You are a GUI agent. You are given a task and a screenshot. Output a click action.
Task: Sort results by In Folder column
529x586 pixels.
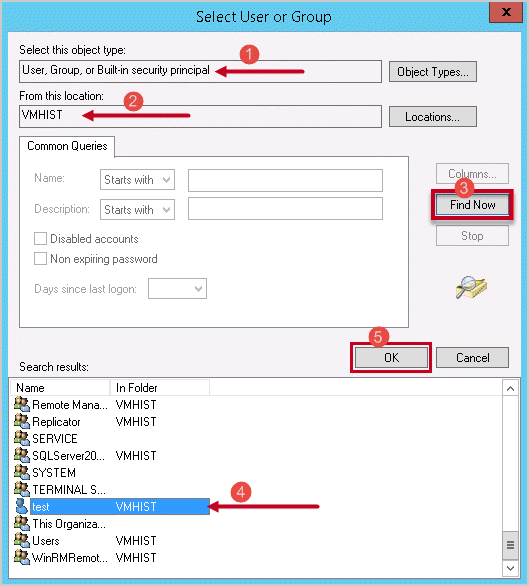(160, 388)
